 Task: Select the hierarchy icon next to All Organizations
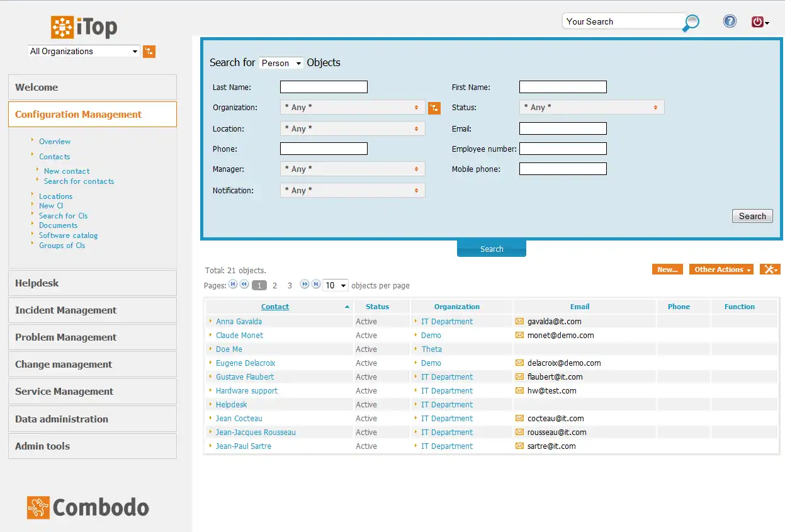[x=149, y=51]
